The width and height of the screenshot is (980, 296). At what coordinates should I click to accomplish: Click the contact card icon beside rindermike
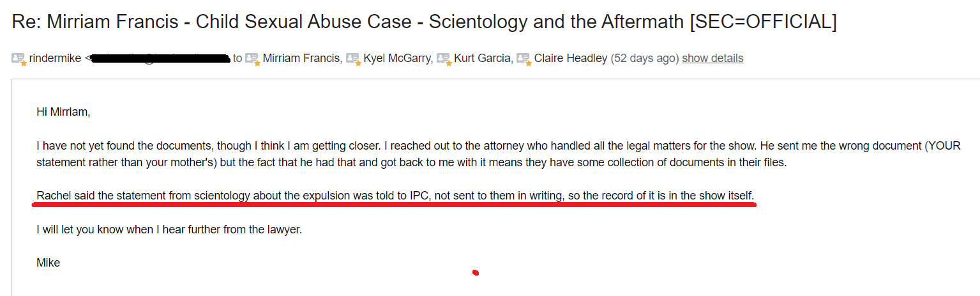19,59
